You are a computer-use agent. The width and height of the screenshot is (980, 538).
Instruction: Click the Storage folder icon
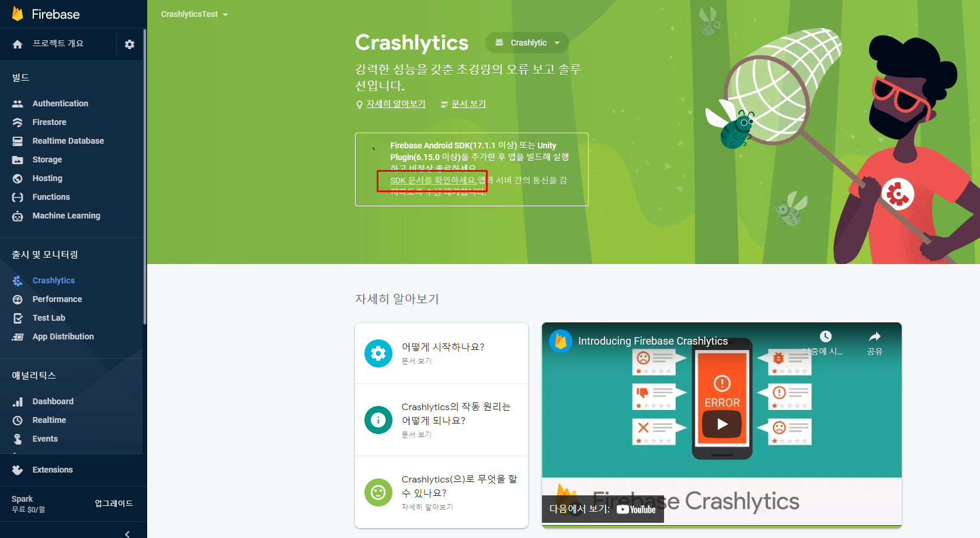(18, 159)
